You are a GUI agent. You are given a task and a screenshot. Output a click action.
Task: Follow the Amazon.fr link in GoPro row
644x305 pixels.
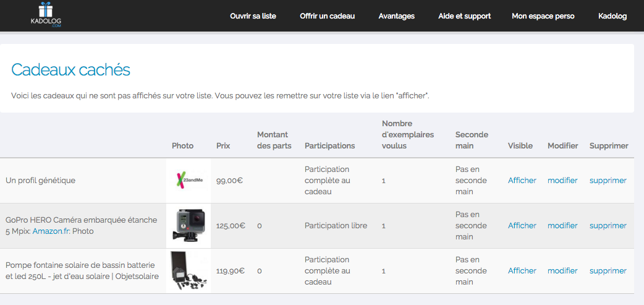51,231
